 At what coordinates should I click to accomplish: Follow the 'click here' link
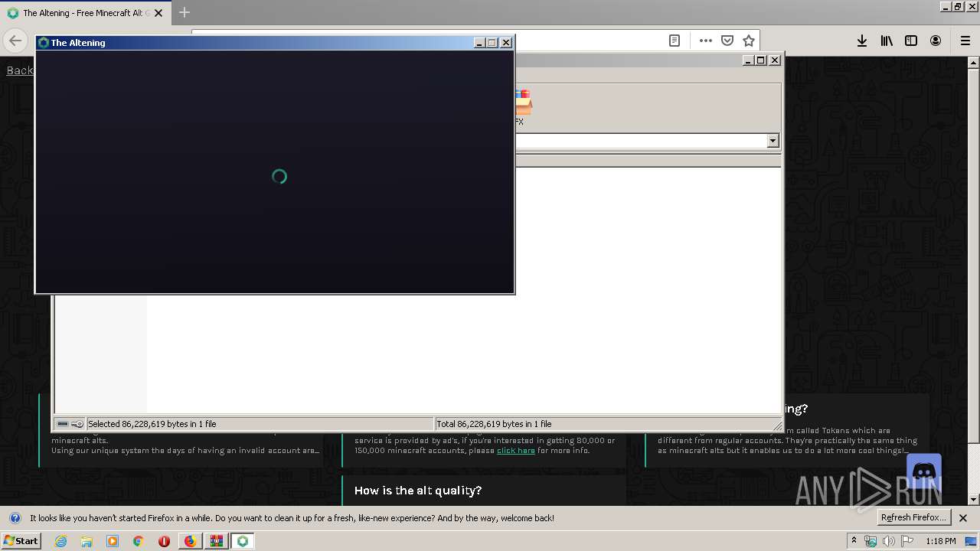coord(516,451)
